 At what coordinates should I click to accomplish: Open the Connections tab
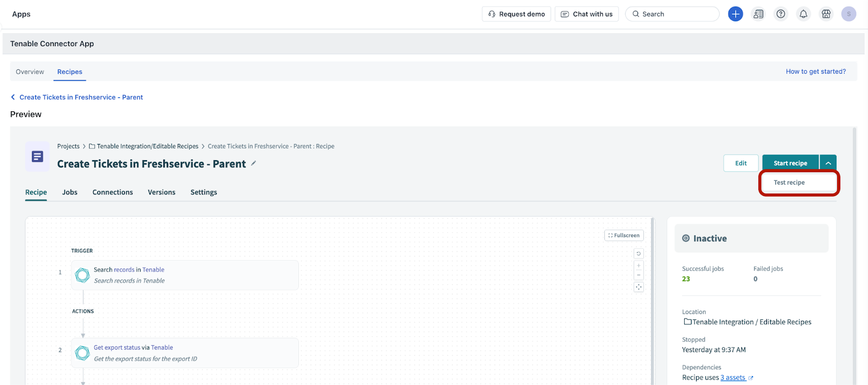(113, 192)
